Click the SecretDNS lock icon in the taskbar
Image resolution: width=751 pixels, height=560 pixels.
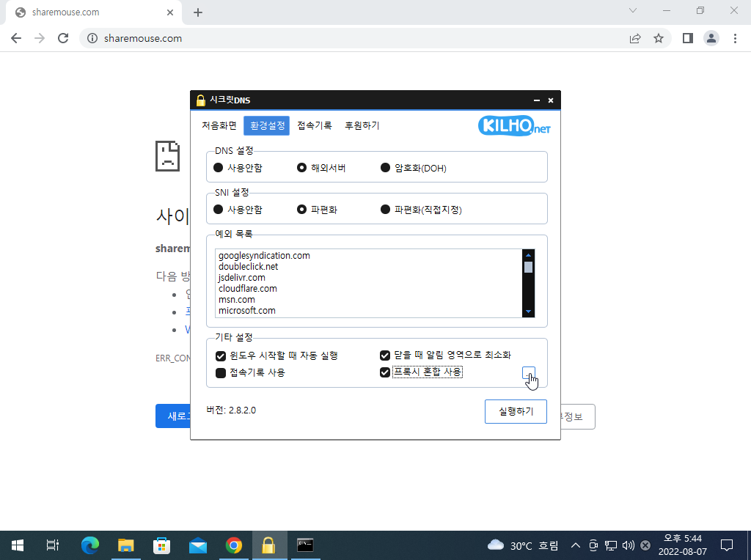pos(269,545)
